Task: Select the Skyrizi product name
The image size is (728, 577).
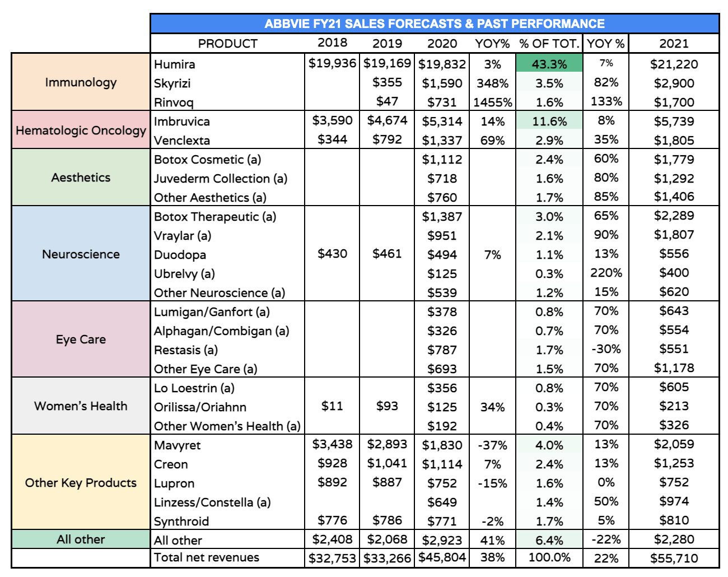Action: click(172, 83)
